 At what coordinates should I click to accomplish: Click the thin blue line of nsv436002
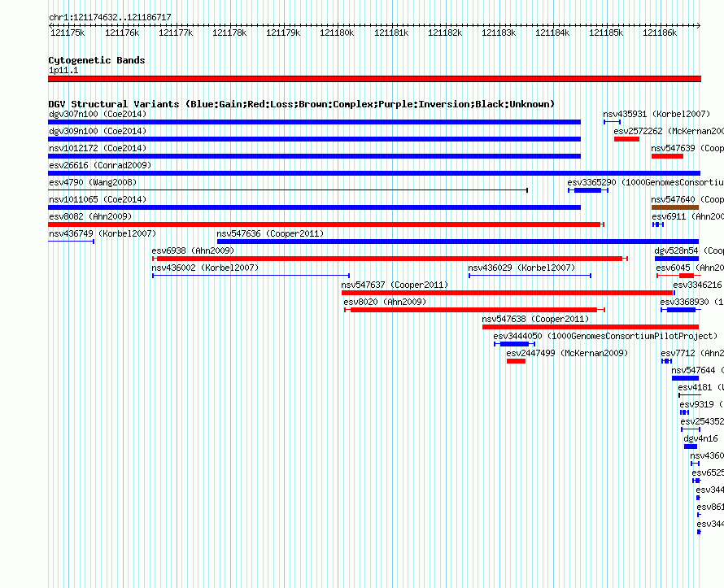tap(251, 276)
